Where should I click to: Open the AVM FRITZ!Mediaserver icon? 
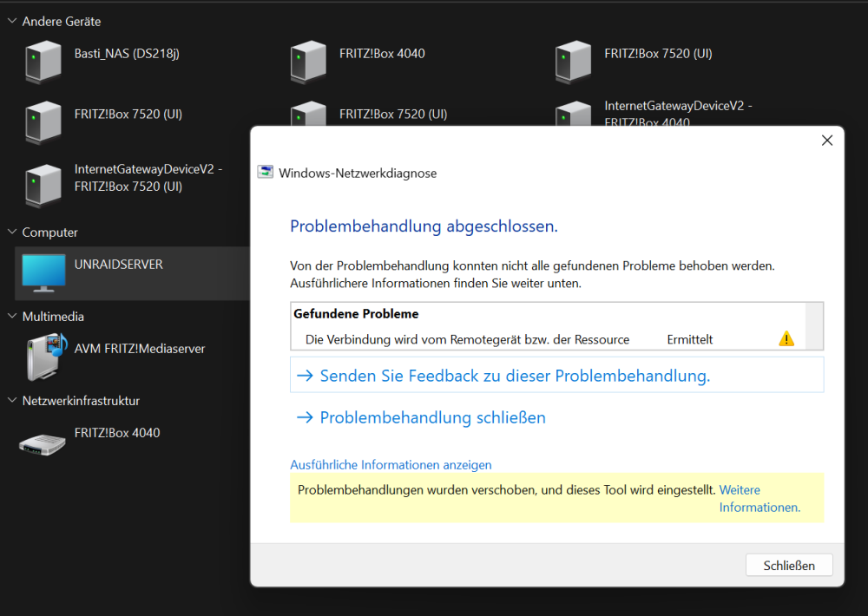coord(47,357)
